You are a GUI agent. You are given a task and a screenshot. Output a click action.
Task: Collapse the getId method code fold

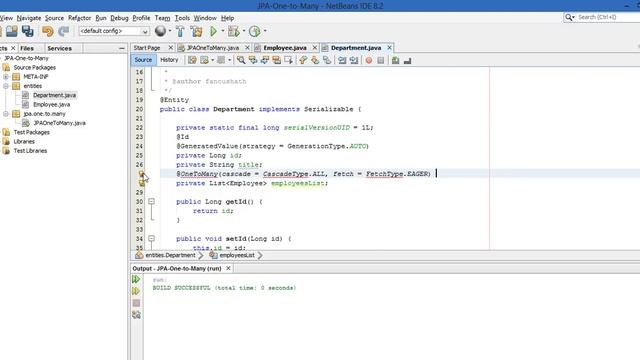pyautogui.click(x=151, y=201)
